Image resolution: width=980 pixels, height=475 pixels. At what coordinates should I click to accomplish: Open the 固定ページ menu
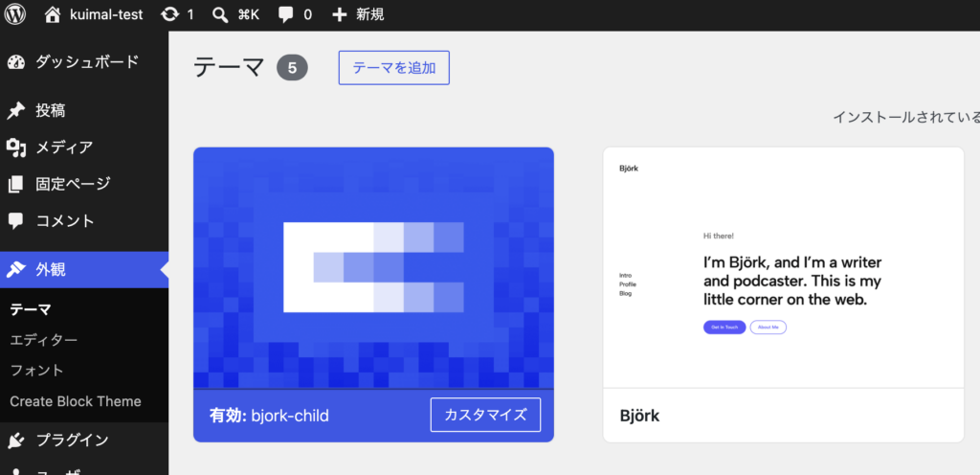pos(73,184)
